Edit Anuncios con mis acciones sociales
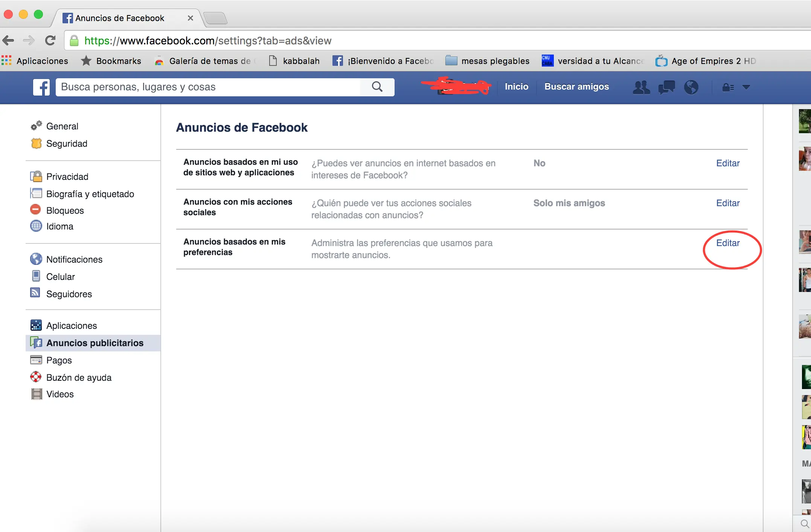Viewport: 811px width, 532px height. point(728,203)
